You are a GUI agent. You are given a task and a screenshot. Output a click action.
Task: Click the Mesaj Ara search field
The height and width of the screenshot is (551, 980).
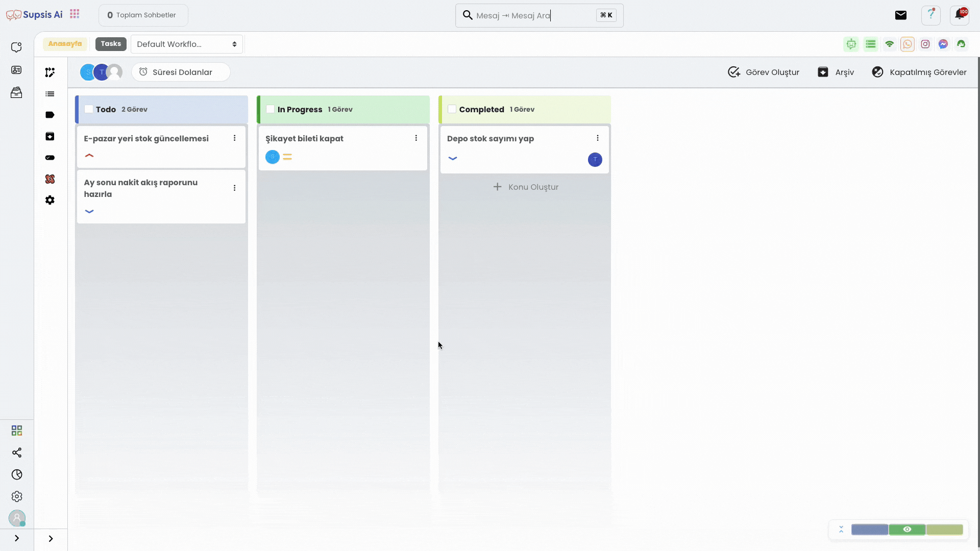tap(539, 15)
